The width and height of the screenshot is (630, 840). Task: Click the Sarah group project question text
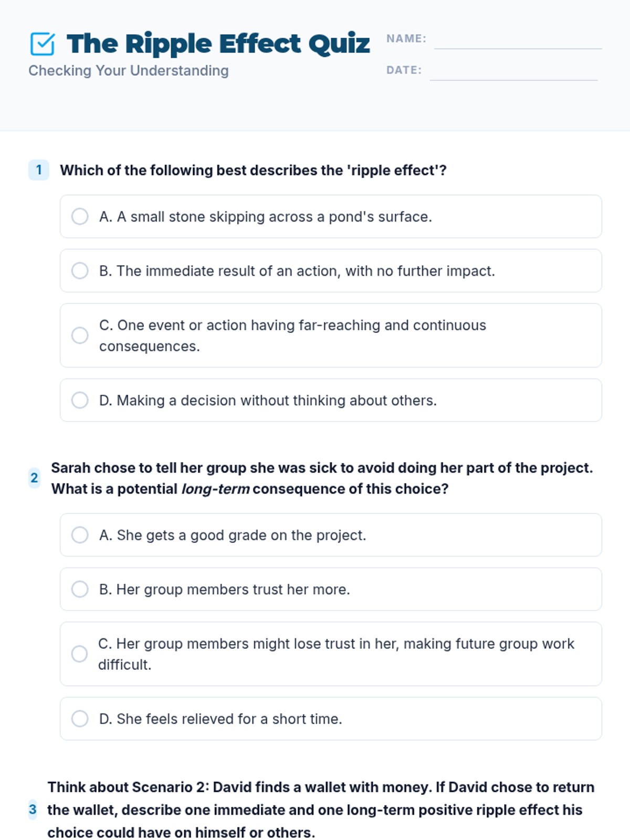click(321, 478)
